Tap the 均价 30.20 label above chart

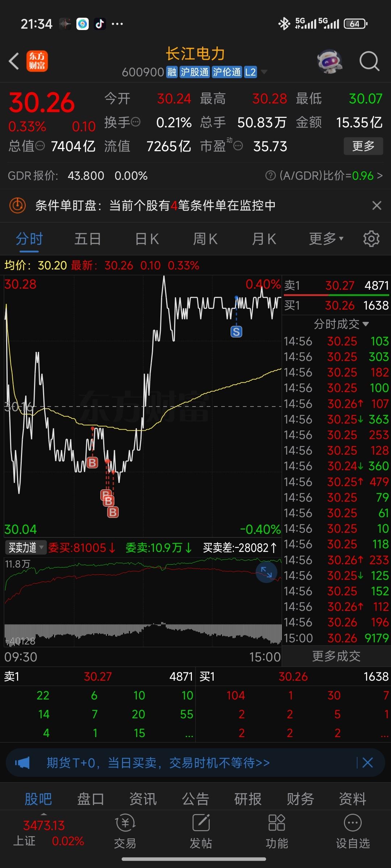click(x=35, y=265)
